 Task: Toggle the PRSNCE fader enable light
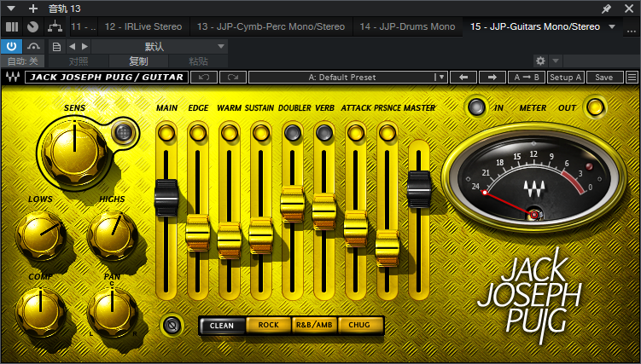388,133
